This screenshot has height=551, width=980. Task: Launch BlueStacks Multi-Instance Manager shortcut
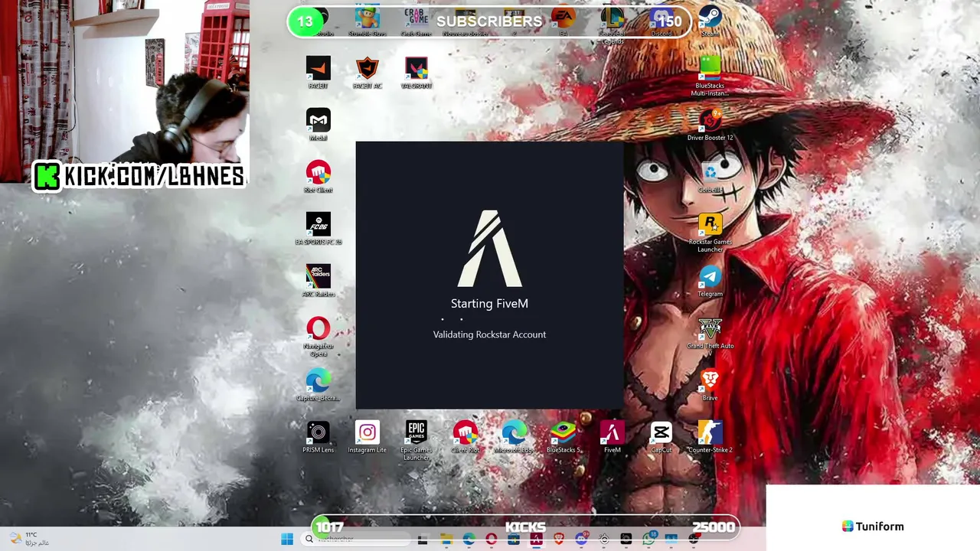(710, 77)
